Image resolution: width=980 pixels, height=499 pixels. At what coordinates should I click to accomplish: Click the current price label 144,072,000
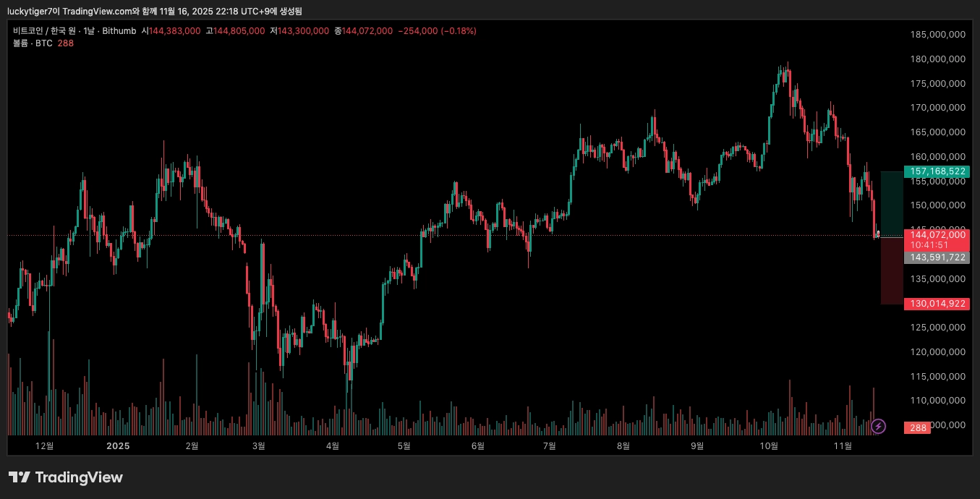(x=937, y=234)
